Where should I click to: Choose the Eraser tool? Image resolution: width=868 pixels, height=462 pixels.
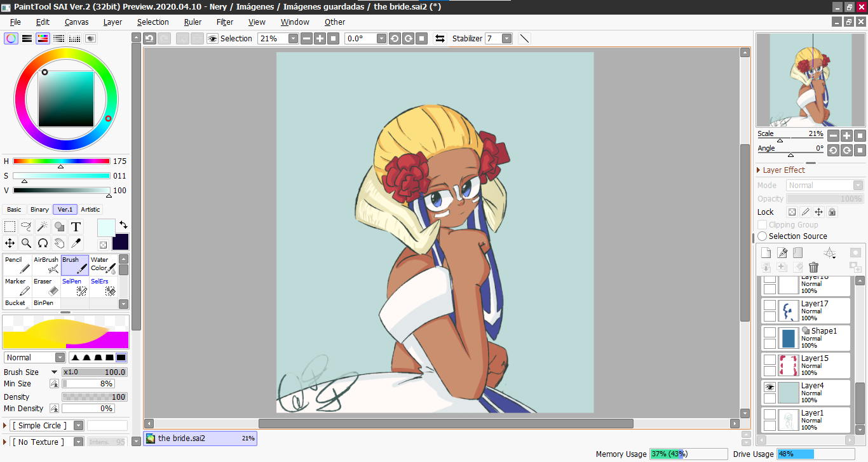pos(46,287)
